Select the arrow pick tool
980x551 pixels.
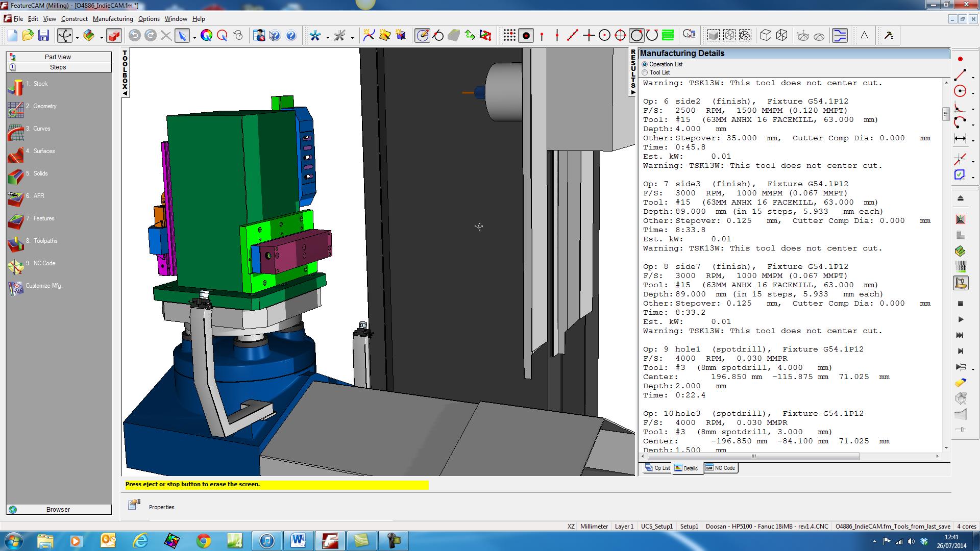pyautogui.click(x=182, y=35)
